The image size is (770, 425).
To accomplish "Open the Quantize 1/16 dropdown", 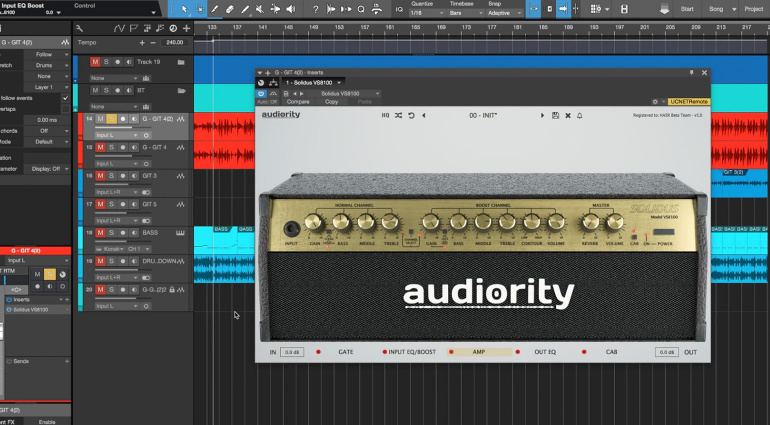I will point(426,13).
